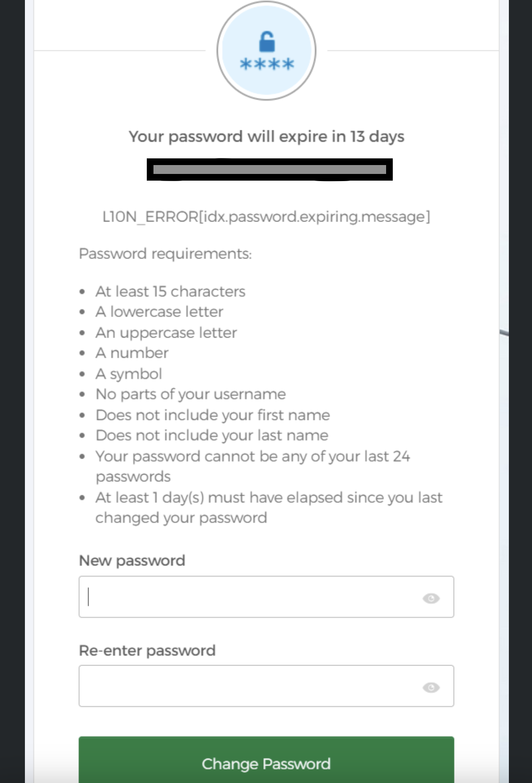Click 'No parts of your username' requirement
532x783 pixels.
[x=191, y=394]
